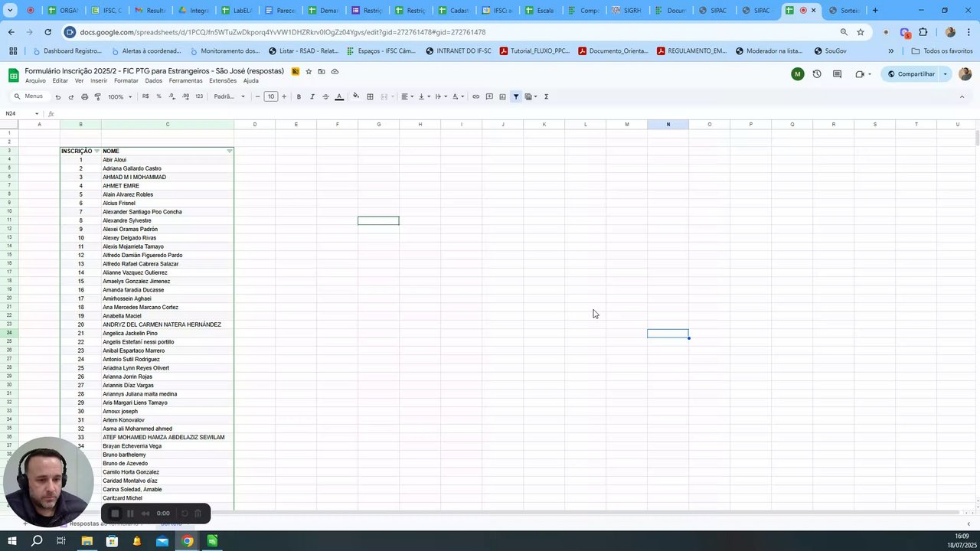Image resolution: width=980 pixels, height=551 pixels.
Task: Click the undo arrow in the toolbar
Action: tap(57, 96)
